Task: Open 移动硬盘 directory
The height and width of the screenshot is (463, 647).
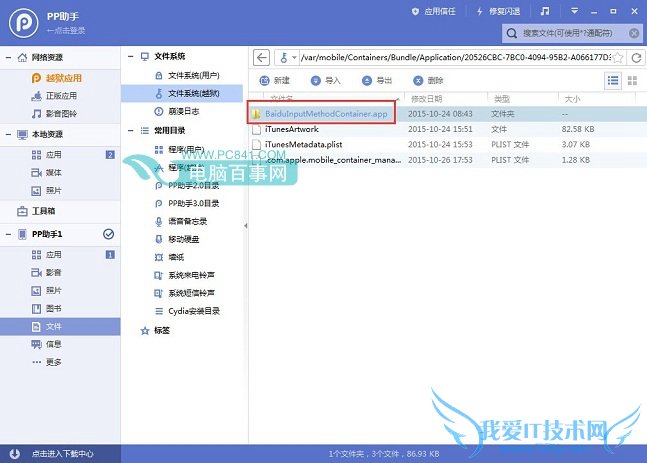Action: tap(177, 239)
